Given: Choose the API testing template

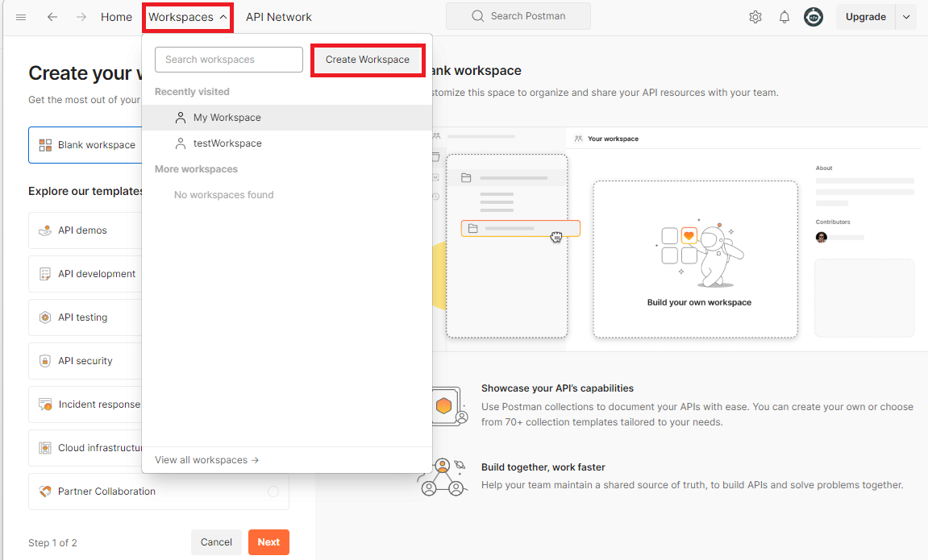Looking at the screenshot, I should (85, 317).
